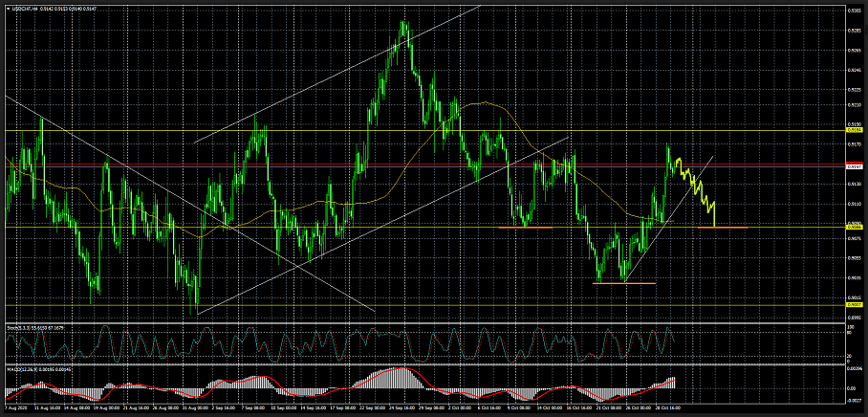
Task: Click the moving average curve at its peak
Action: pyautogui.click(x=485, y=103)
